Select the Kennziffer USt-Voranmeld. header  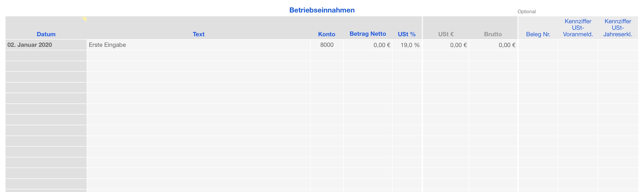pos(578,28)
